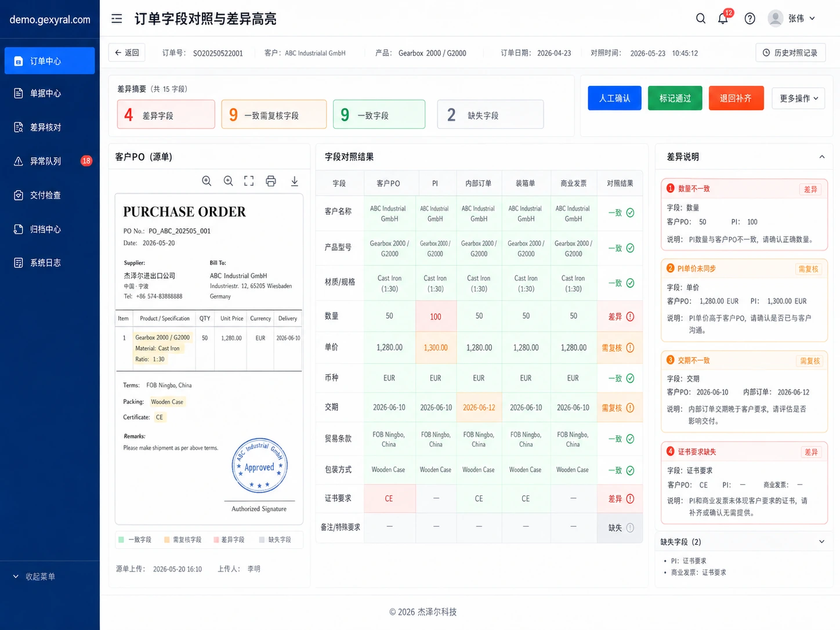View the customer PO in fullscreen
The image size is (840, 630).
249,181
